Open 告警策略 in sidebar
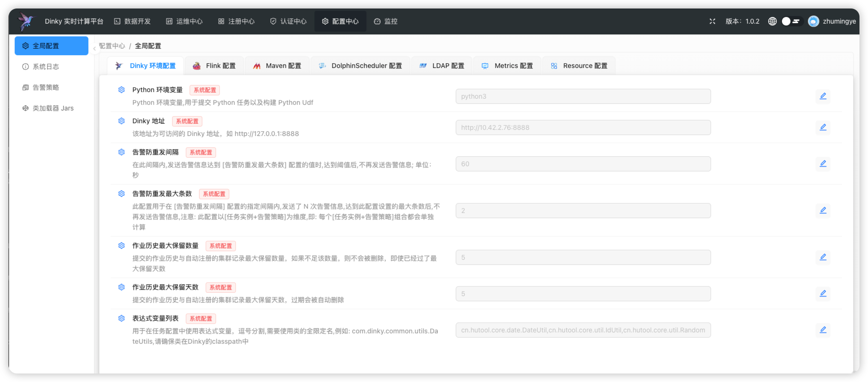This screenshot has width=868, height=382. [x=52, y=87]
